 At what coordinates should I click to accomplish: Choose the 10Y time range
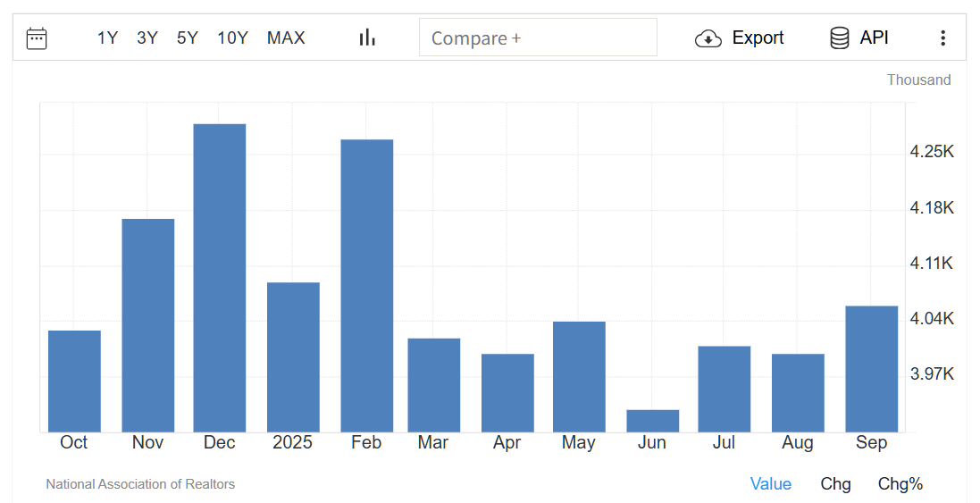232,38
